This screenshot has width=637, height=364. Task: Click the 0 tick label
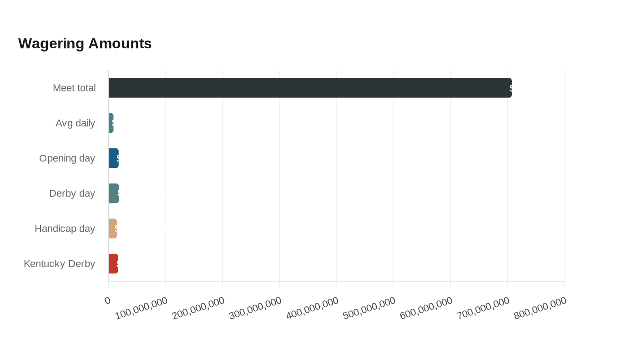point(108,300)
